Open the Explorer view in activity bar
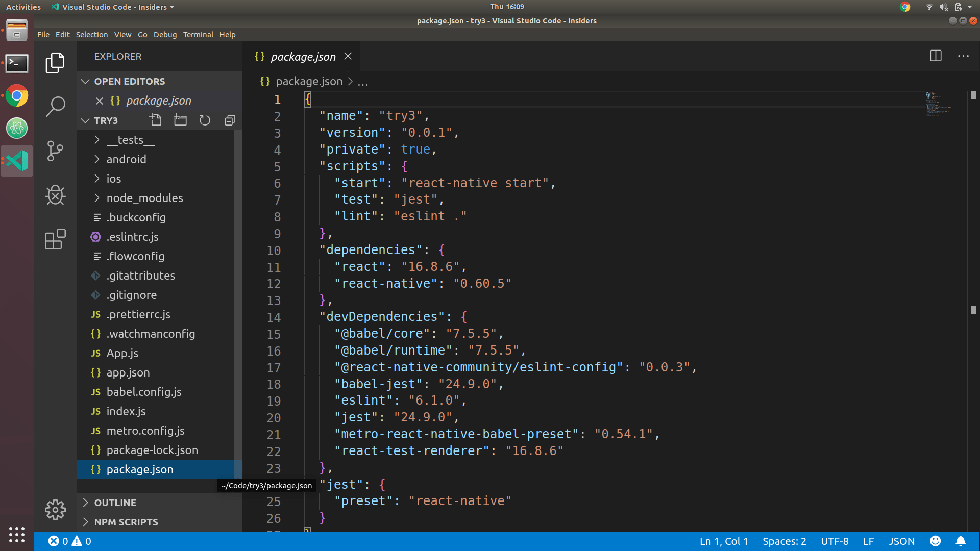 (55, 63)
